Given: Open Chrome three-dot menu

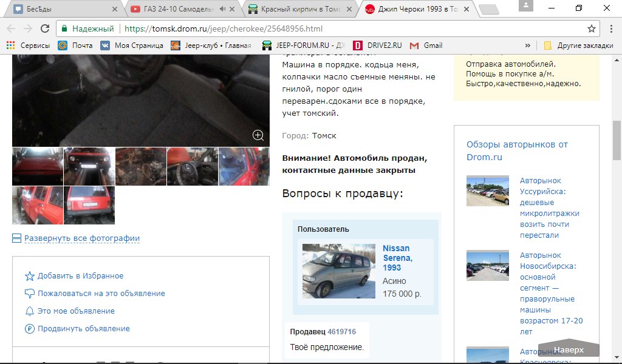Looking at the screenshot, I should [611, 29].
